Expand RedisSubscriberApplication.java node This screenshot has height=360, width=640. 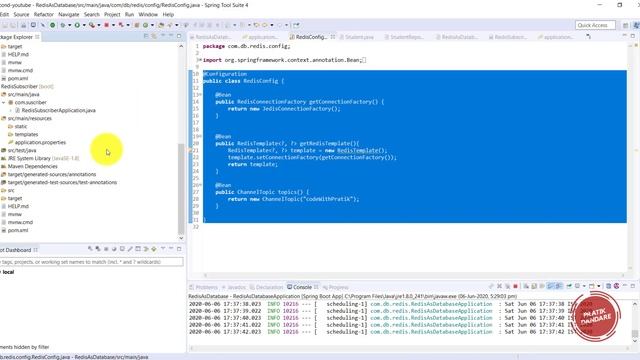(11, 110)
